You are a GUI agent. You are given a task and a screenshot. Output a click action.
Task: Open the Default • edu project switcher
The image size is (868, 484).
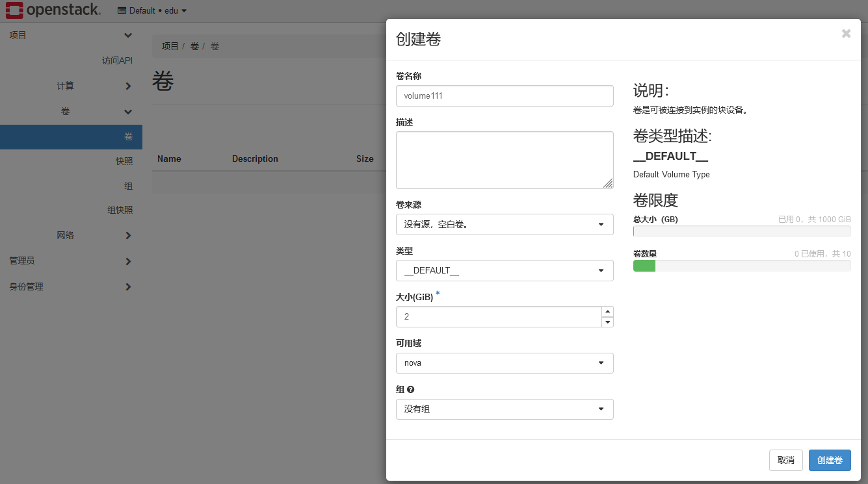[x=152, y=10]
